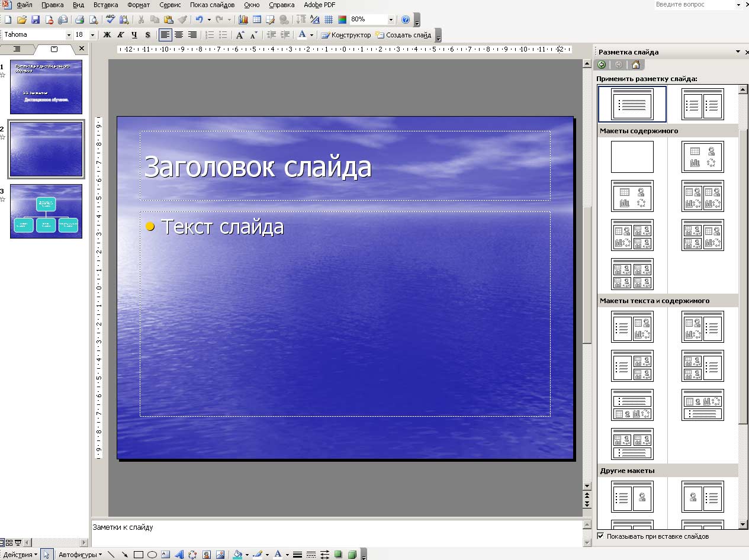Click the Создать слайд button
Image resolution: width=749 pixels, height=560 pixels.
pyautogui.click(x=404, y=35)
